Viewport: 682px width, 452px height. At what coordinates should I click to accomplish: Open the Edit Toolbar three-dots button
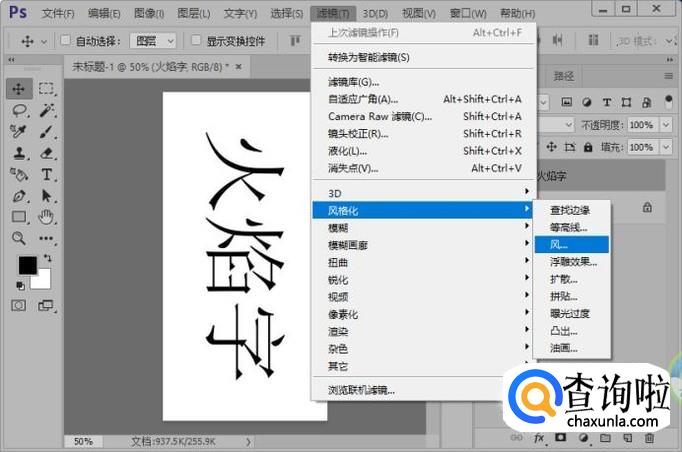click(x=46, y=238)
